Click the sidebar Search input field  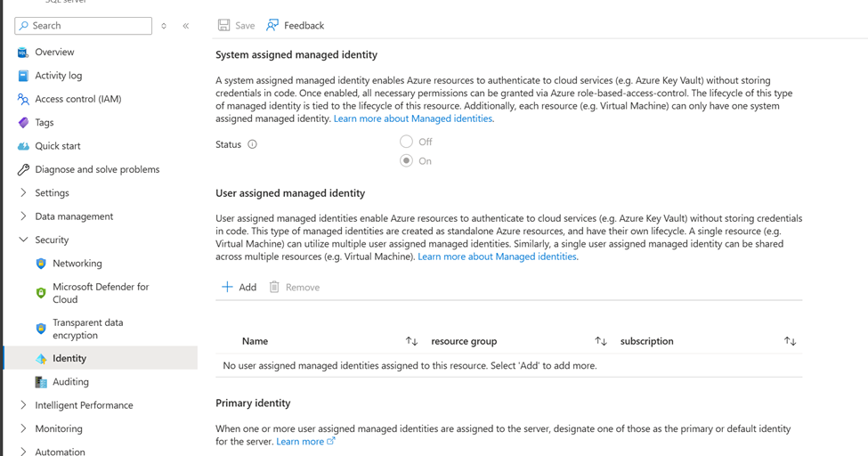83,26
